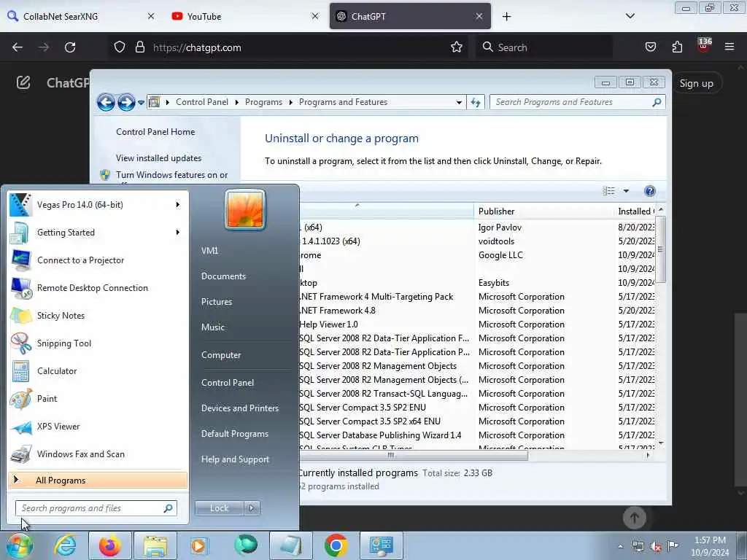Open Music from Start menu
Viewport: 747px width, 560px height.
click(213, 327)
